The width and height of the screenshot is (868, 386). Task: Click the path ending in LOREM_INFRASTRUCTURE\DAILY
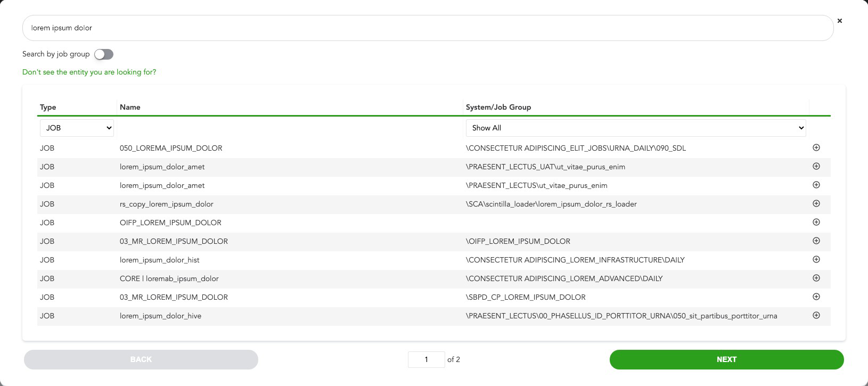point(575,260)
